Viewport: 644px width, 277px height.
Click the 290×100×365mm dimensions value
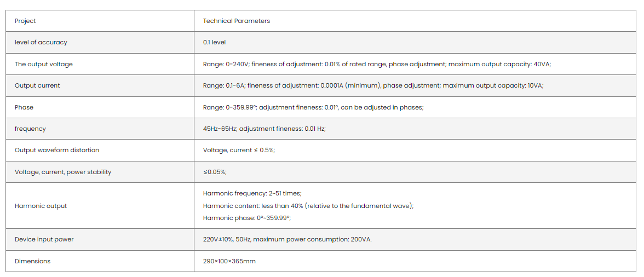tap(229, 261)
